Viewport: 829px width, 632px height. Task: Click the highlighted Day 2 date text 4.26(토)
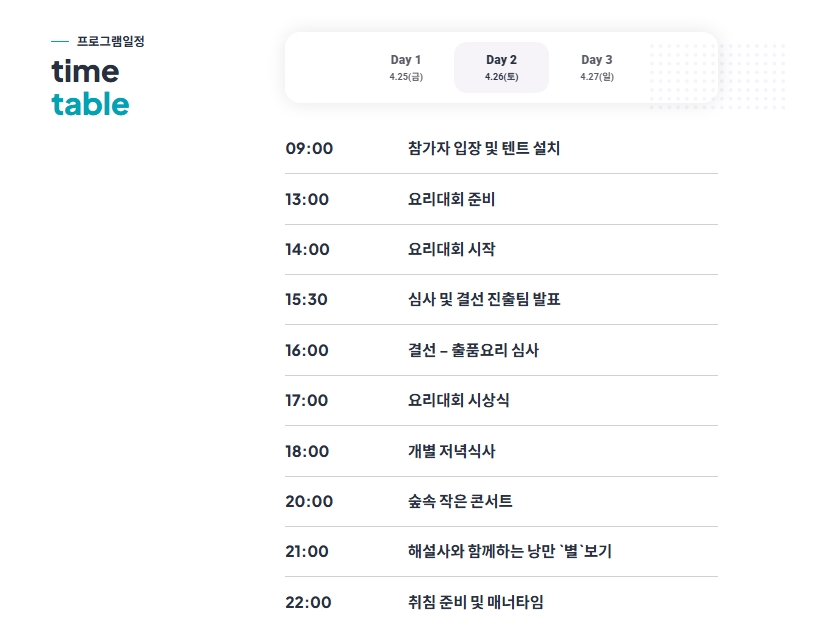pos(501,78)
